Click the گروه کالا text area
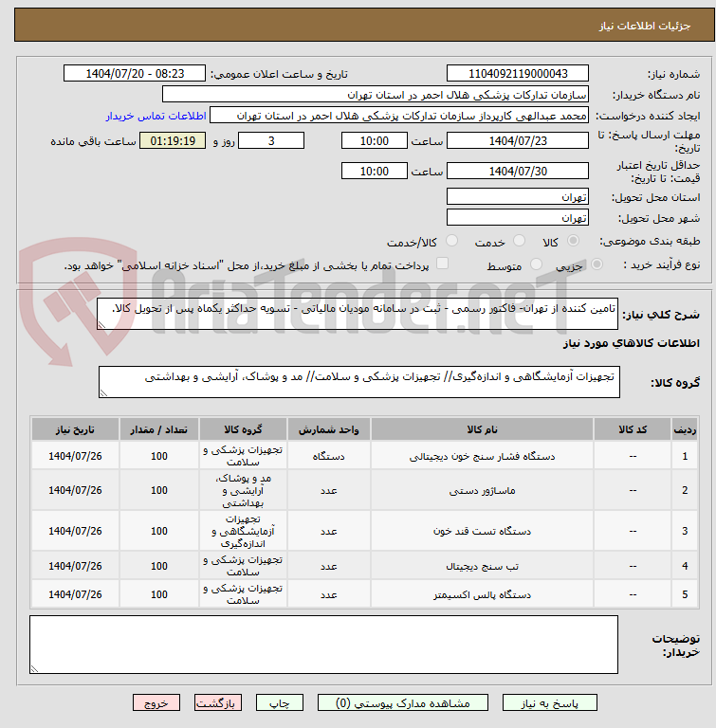The width and height of the screenshot is (716, 728). [359, 382]
